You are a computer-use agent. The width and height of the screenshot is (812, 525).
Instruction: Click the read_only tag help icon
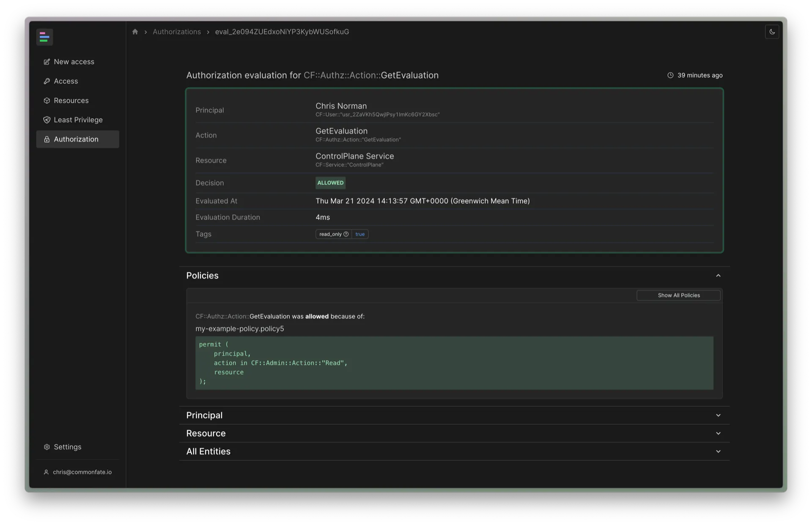[346, 234]
